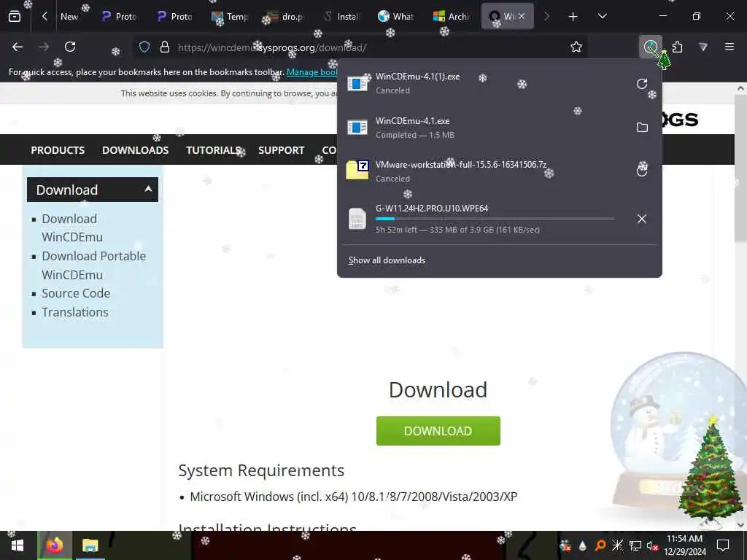Viewport: 747px width, 560px height.
Task: Open the Proton VPN toolbar icon
Action: pos(703,47)
